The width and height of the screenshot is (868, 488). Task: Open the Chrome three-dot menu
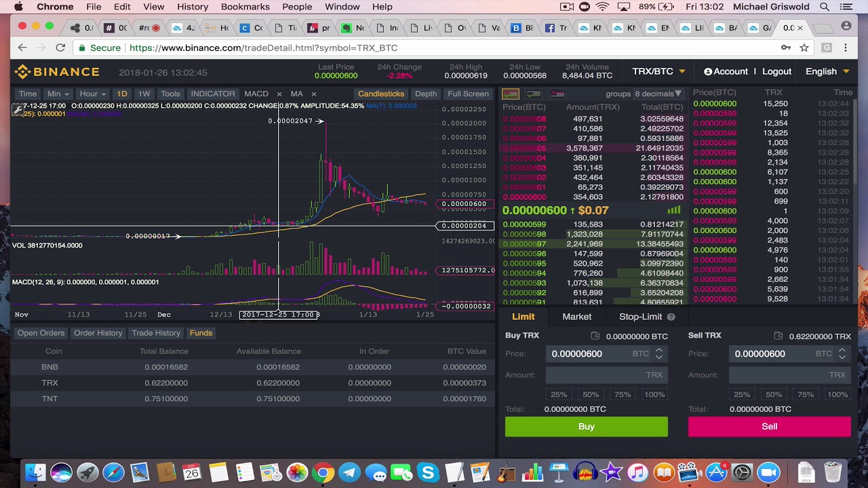846,48
